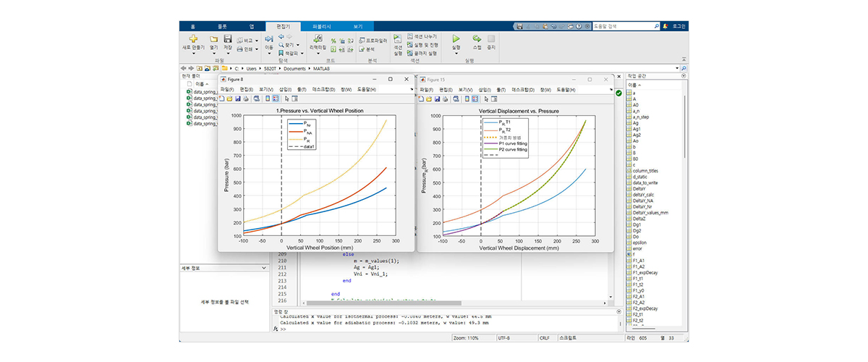Viewport: 868px width, 362px height.
Task: Switch to the 퍼블리시 (Publish) ribbon tab
Action: click(x=322, y=26)
